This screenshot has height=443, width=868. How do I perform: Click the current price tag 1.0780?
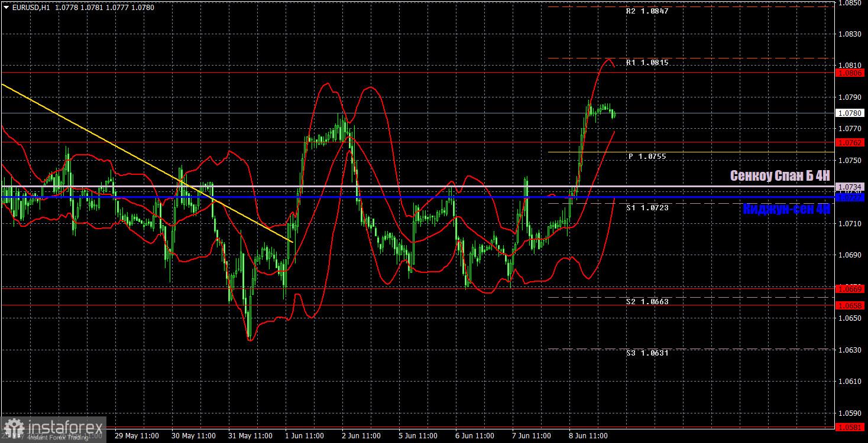pos(851,113)
